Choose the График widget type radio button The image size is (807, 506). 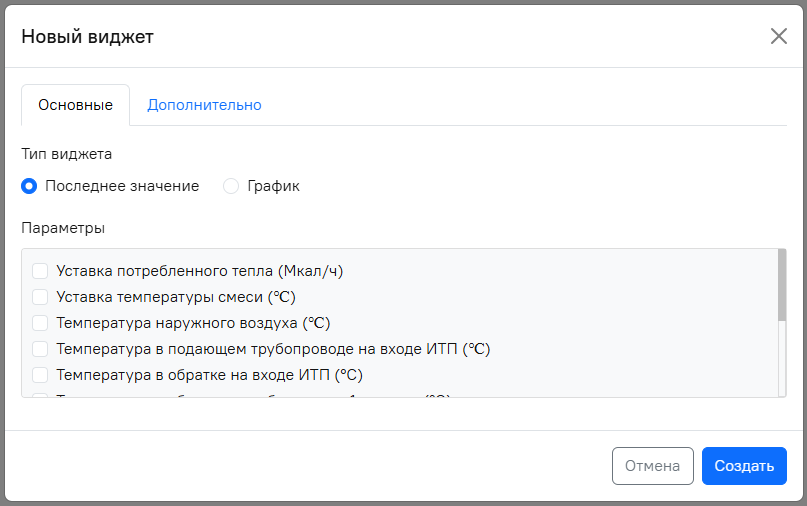point(231,186)
